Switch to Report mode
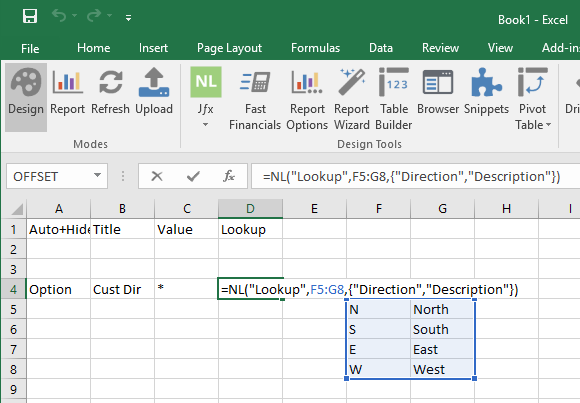 67,91
